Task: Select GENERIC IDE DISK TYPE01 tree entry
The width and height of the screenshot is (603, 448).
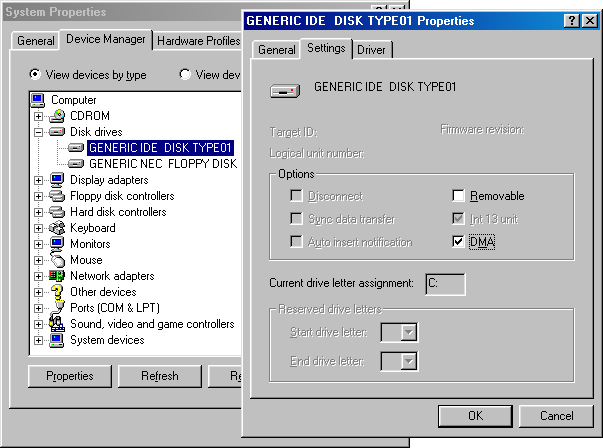Action: click(160, 148)
